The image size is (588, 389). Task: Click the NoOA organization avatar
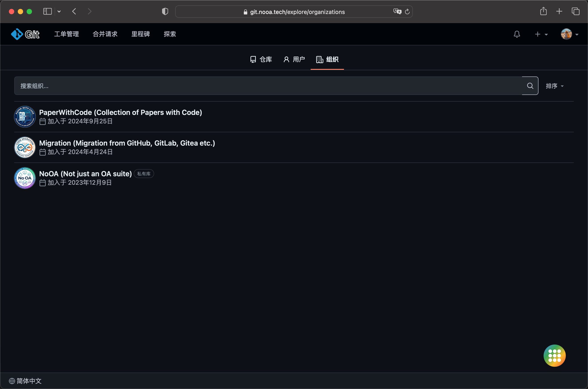(x=25, y=178)
